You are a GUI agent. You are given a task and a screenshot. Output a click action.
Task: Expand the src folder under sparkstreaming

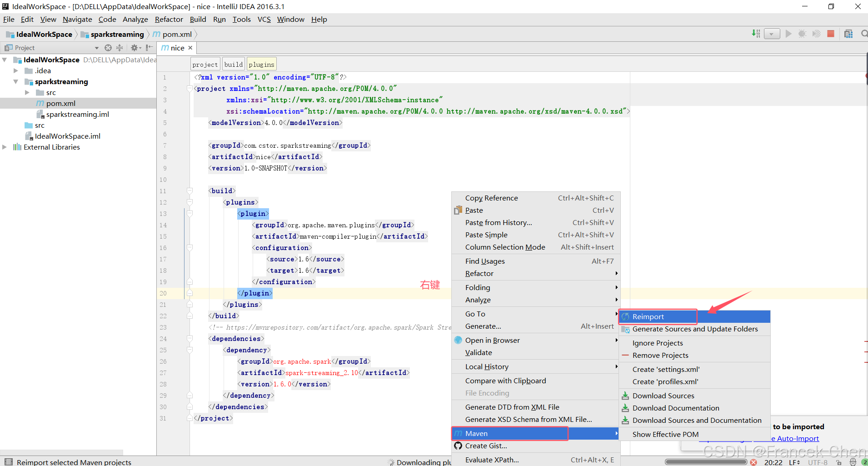tap(27, 92)
